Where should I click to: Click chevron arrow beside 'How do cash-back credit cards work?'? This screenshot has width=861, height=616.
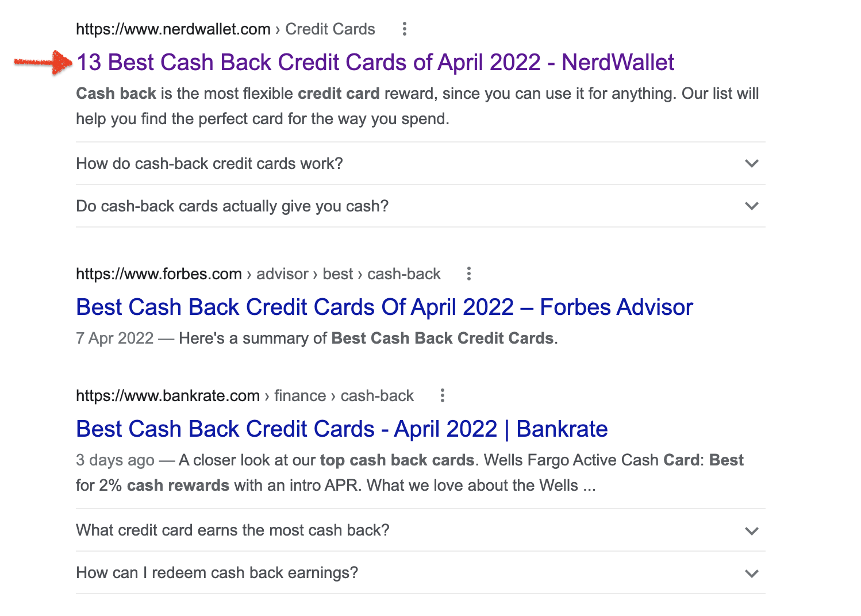[751, 164]
